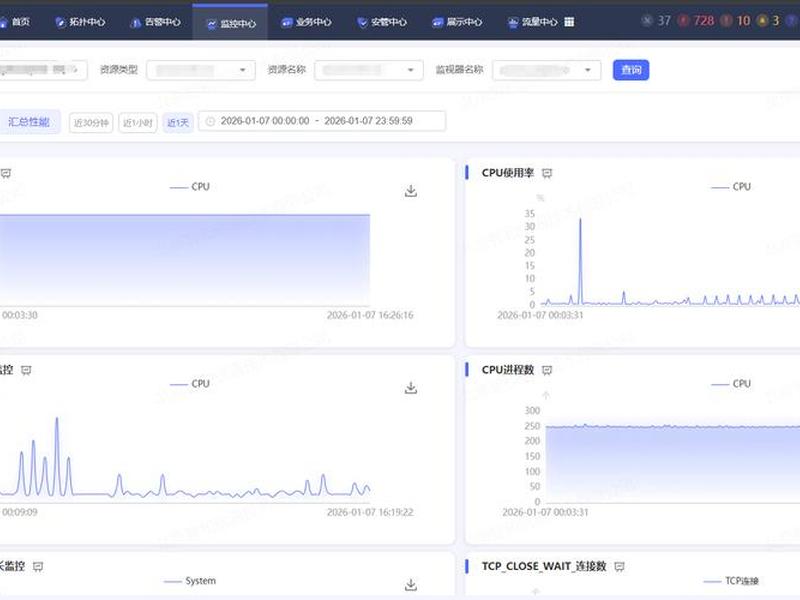This screenshot has width=800, height=600.
Task: Open the yellow alarm counter showing 3
Action: [x=769, y=20]
